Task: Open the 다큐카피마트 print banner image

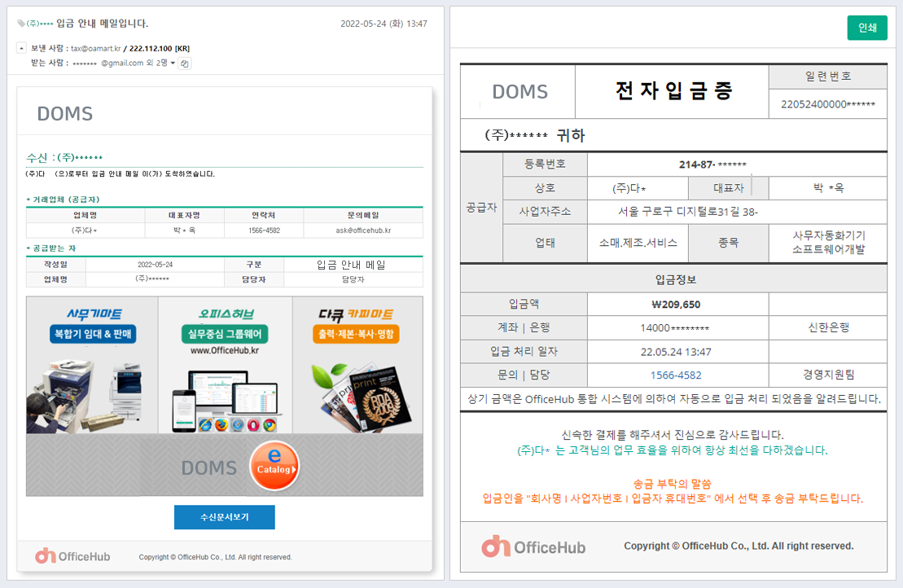Action: coord(357,365)
